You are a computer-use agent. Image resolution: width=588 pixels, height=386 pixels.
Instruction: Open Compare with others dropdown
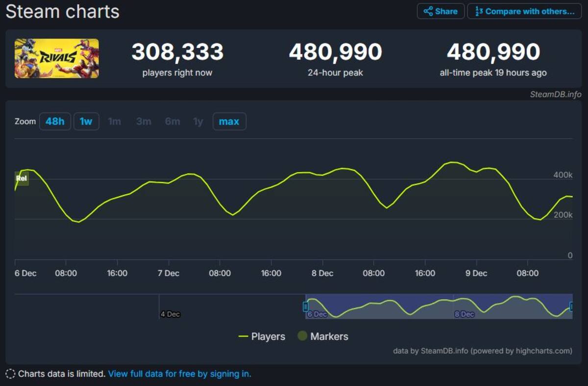point(524,11)
